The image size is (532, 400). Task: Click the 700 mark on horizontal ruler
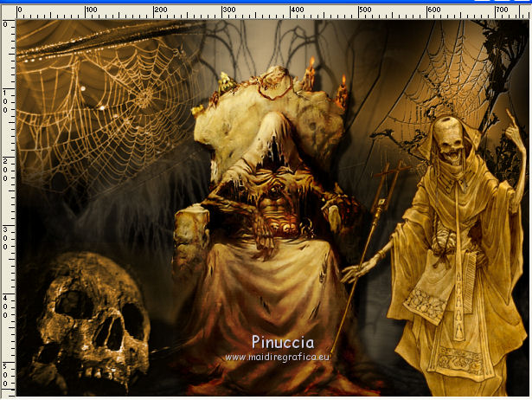[502, 10]
